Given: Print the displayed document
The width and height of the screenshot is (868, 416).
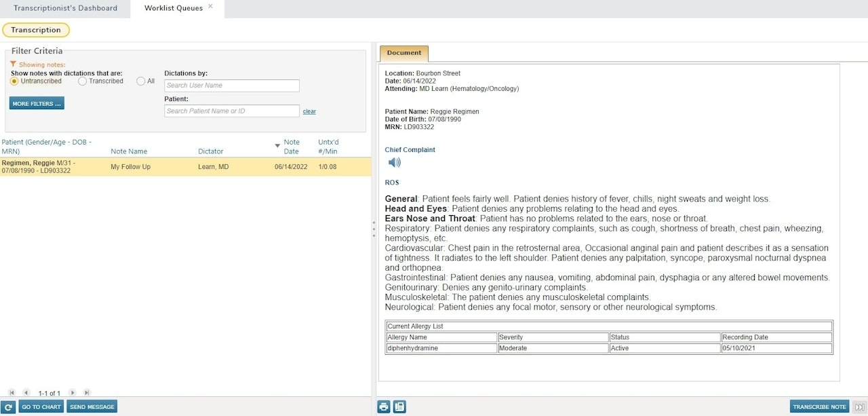Looking at the screenshot, I should pyautogui.click(x=384, y=406).
